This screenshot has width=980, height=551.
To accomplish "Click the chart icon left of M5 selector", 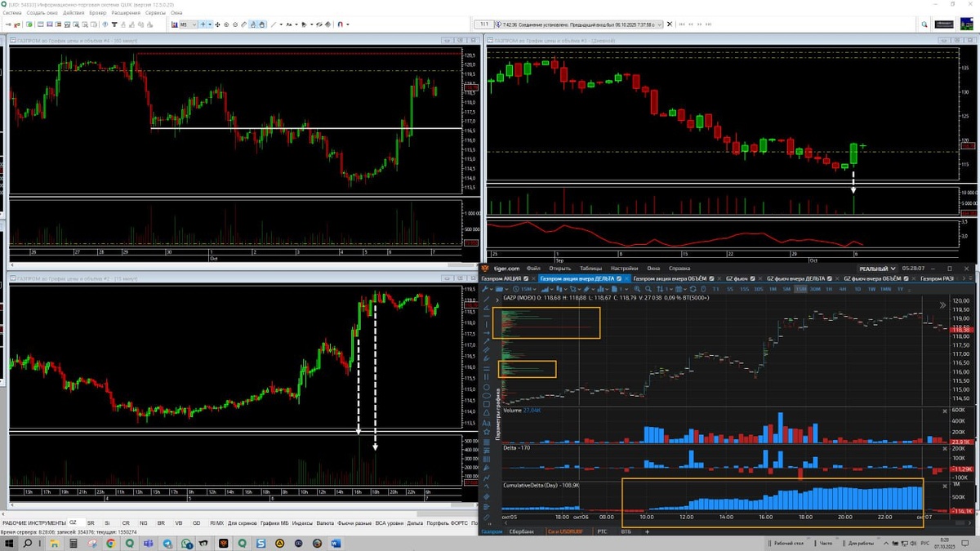I will coord(174,24).
